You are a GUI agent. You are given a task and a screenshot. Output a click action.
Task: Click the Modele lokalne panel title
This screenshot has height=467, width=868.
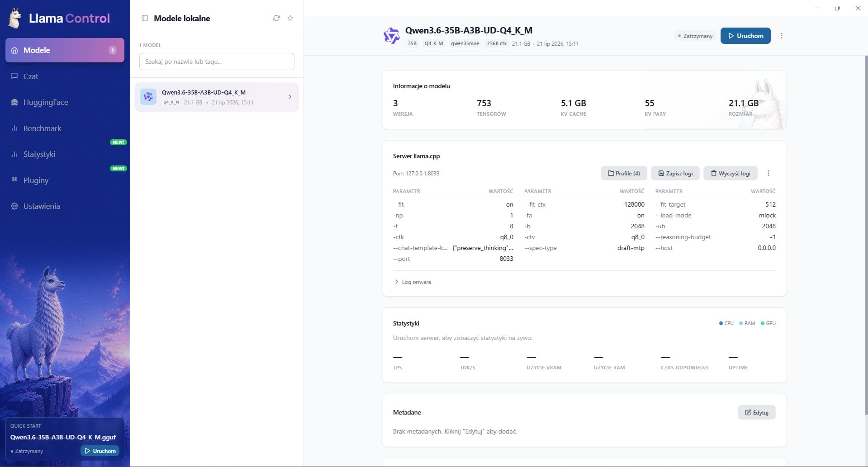click(182, 18)
